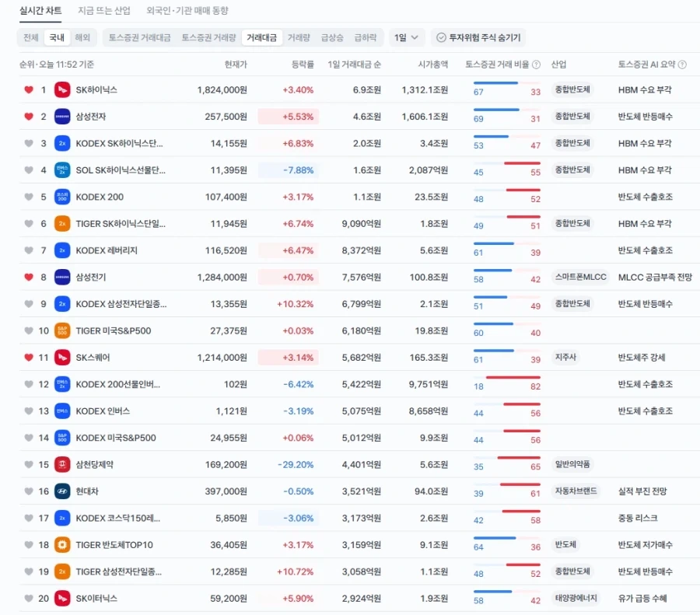Click the 시가총액 column header
700x615 pixels.
pyautogui.click(x=432, y=65)
